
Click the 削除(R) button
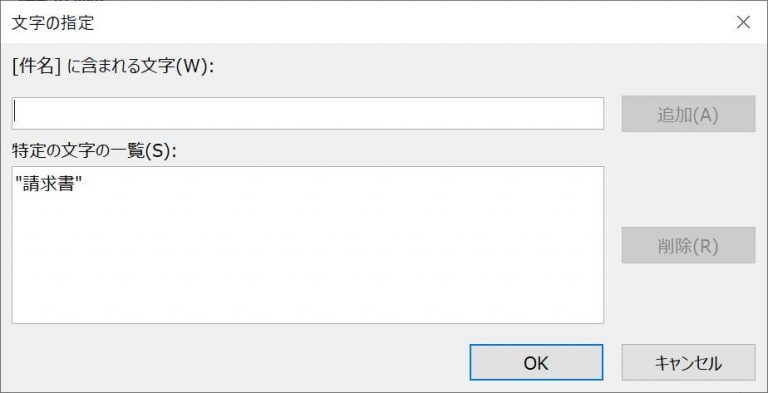tap(688, 245)
